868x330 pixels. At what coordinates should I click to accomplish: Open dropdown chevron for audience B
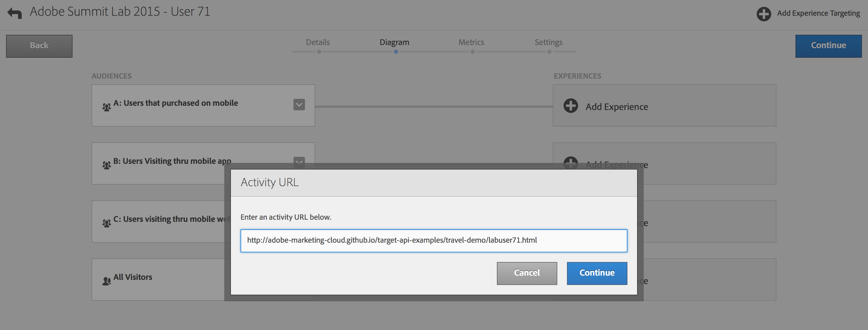pos(299,160)
